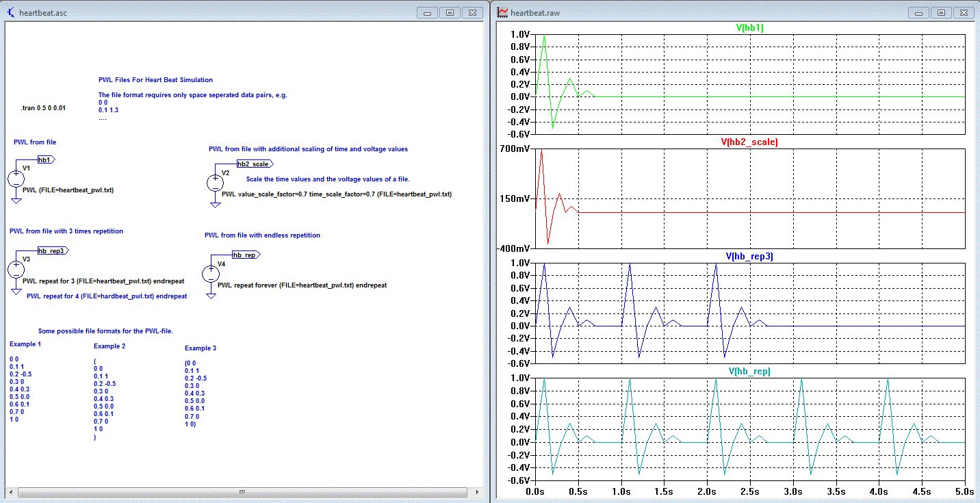Open the heartbeat.asc window system menu icon

point(10,12)
